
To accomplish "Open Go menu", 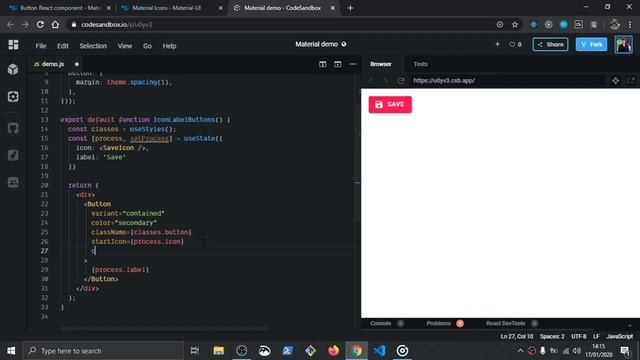I will [x=147, y=46].
